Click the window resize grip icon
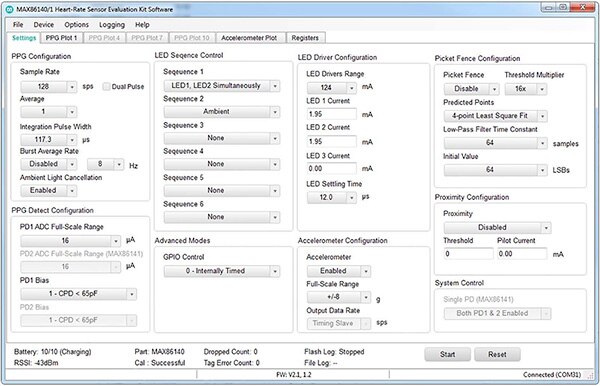Screen dimensions: 600x386 point(590,376)
